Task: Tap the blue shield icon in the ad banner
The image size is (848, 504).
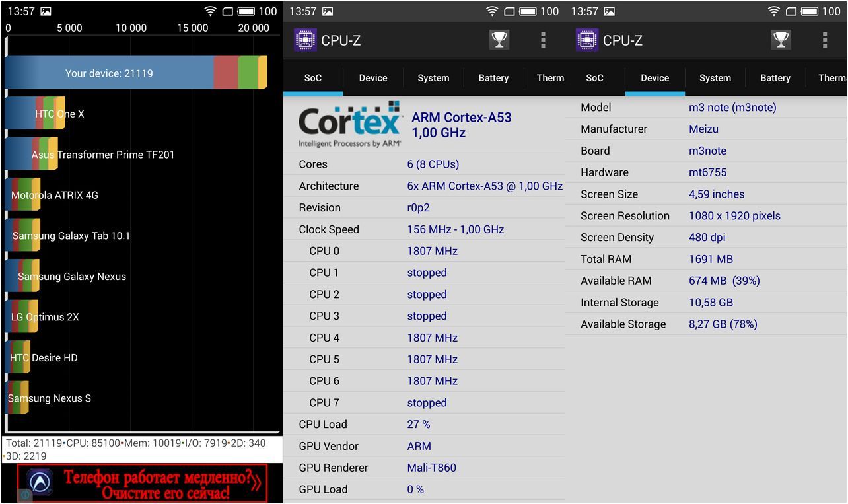Action: pos(41,482)
